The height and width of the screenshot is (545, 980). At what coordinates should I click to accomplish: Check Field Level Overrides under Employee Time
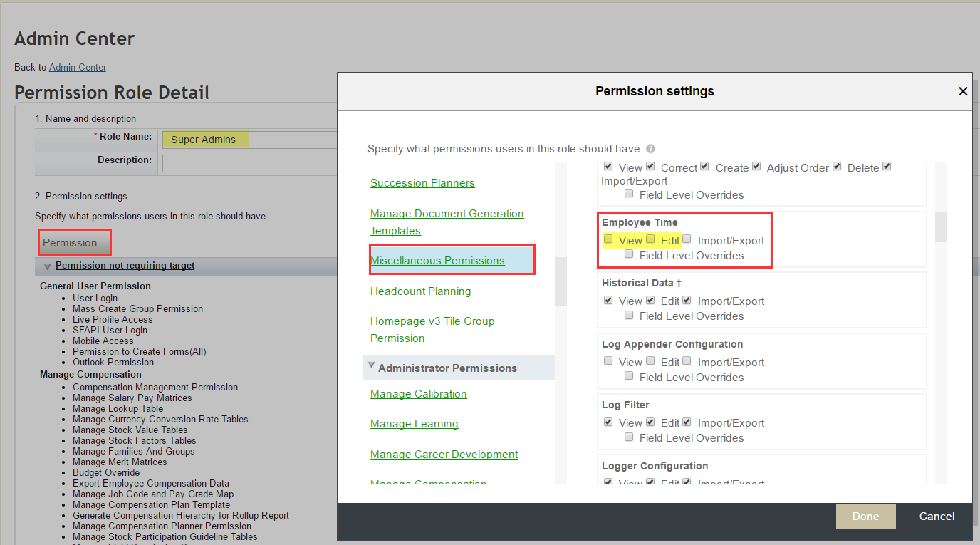coord(629,254)
